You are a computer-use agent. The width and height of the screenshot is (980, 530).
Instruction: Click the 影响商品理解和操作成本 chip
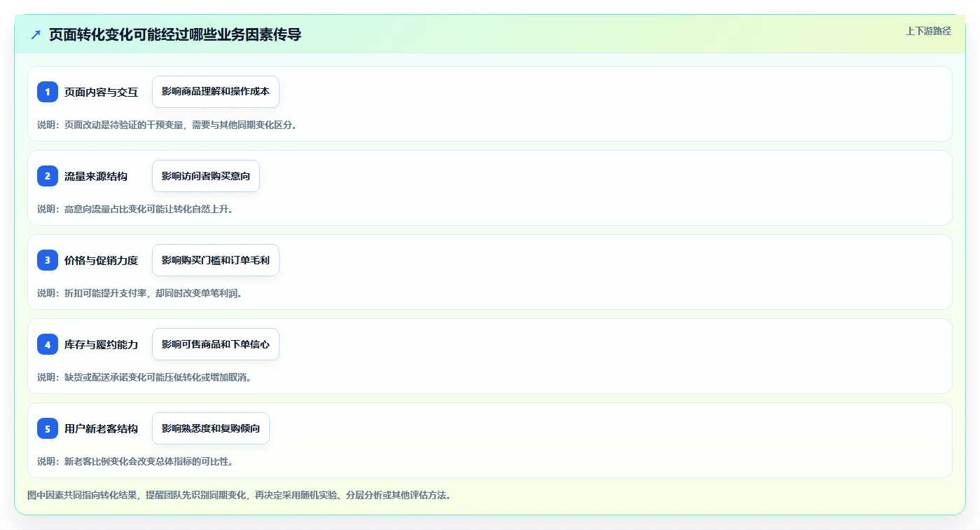(216, 92)
